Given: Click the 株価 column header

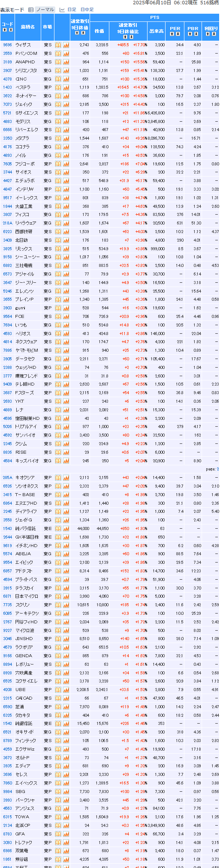Looking at the screenshot, I should [x=99, y=31].
